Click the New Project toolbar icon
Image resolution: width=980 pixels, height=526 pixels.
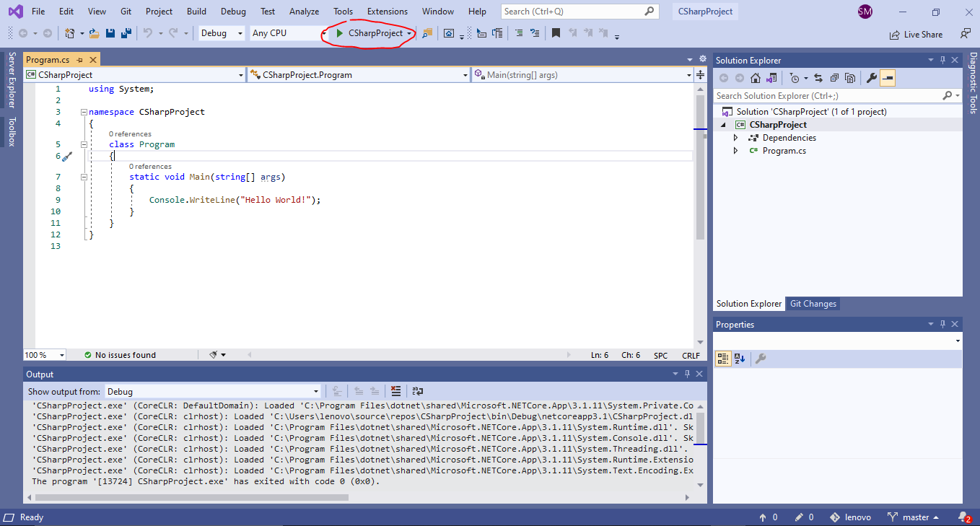(x=70, y=33)
